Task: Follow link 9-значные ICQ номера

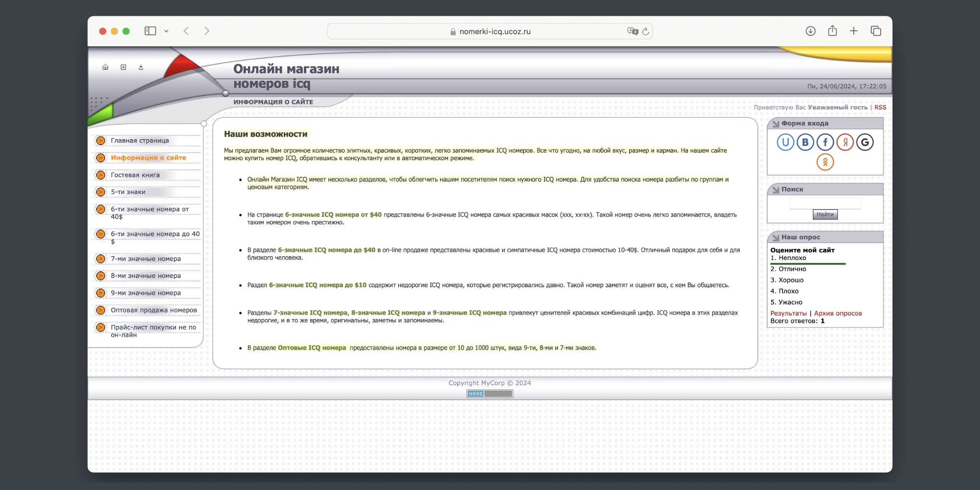Action: [x=469, y=313]
